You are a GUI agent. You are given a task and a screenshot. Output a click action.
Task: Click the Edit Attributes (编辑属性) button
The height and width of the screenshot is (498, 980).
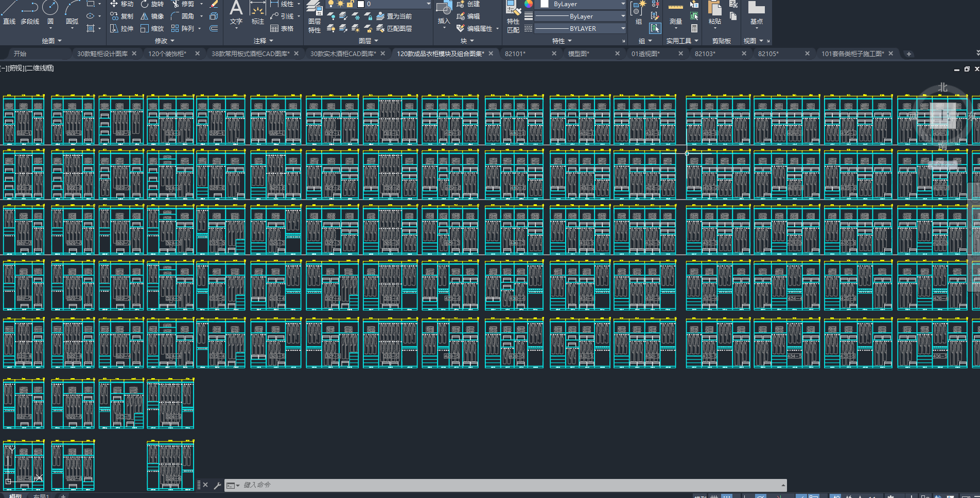475,29
